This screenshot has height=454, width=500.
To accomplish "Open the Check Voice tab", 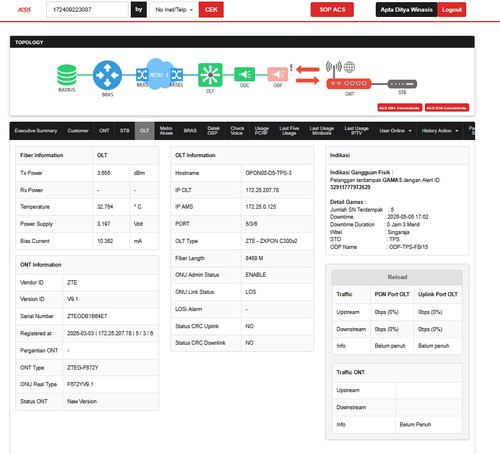I will pyautogui.click(x=237, y=131).
